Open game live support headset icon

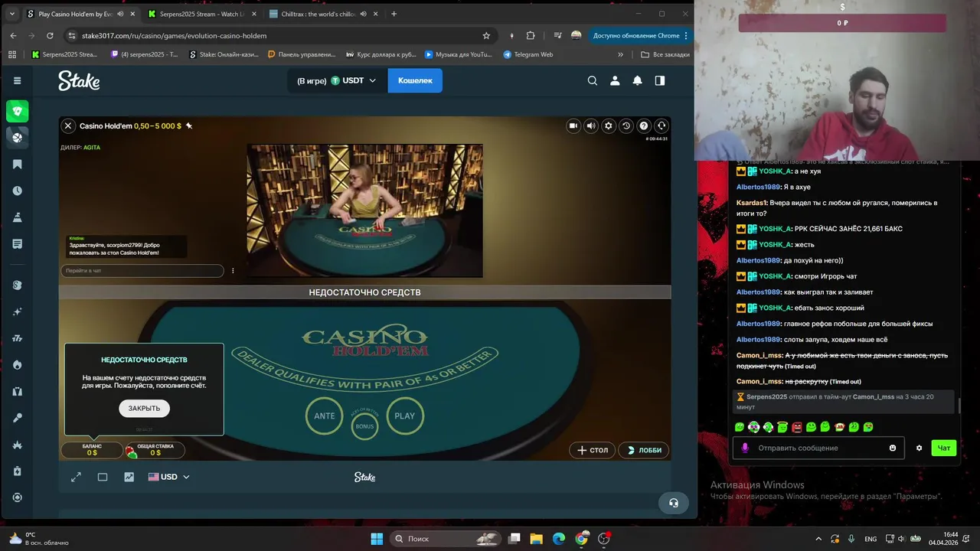(x=661, y=126)
